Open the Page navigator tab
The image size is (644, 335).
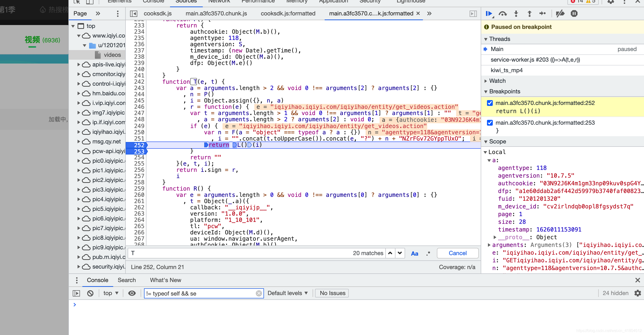pyautogui.click(x=80, y=13)
